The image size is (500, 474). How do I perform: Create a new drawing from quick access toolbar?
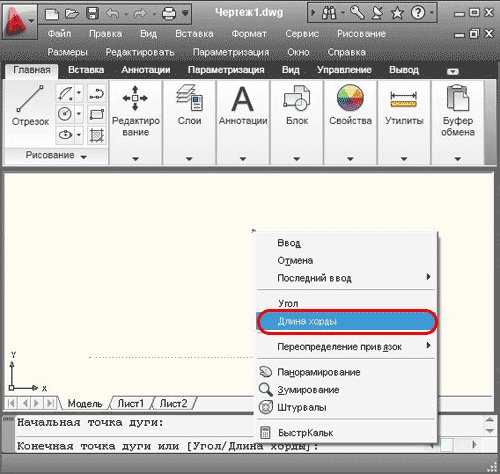[x=52, y=14]
